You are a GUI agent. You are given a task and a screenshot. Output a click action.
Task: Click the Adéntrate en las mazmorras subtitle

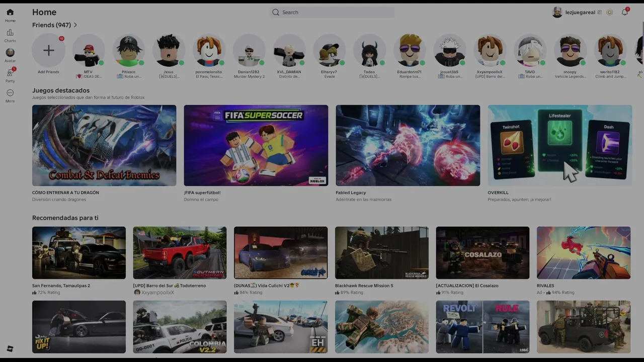(363, 200)
